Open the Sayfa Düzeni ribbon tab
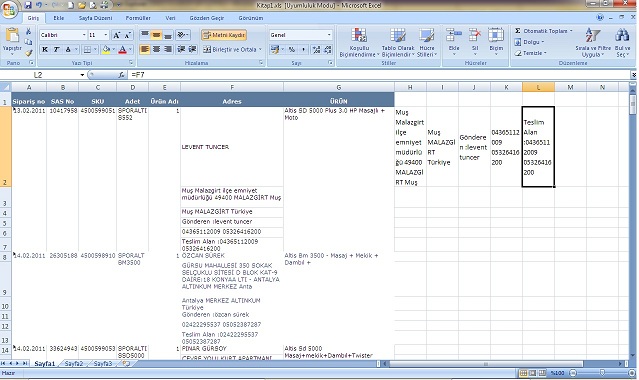The height and width of the screenshot is (380, 639). (x=95, y=18)
